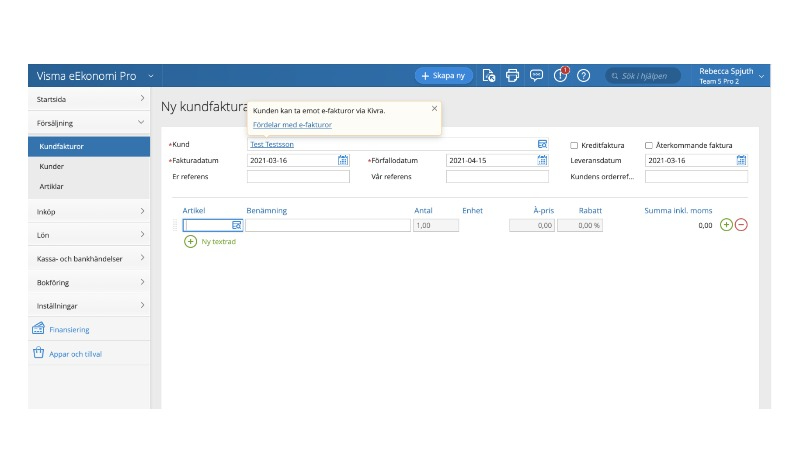Viewport: 800px width, 460px height.
Task: Expand the Inköp sidebar section
Action: (x=89, y=211)
